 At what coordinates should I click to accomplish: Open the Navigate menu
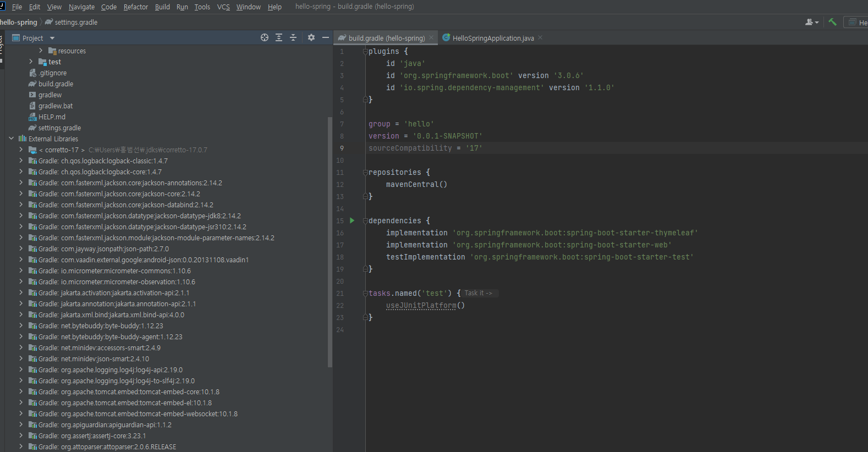[81, 7]
